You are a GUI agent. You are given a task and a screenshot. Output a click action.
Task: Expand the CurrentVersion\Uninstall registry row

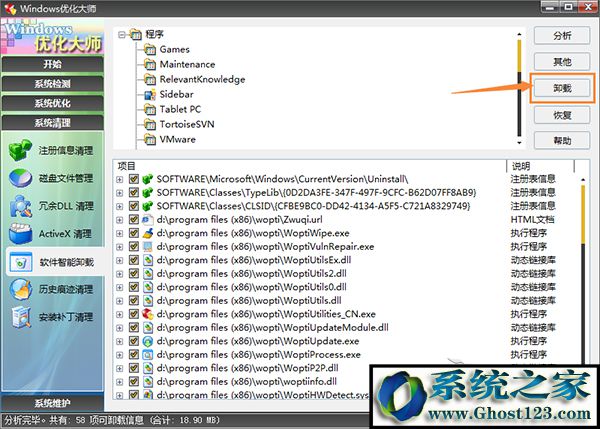click(120, 178)
